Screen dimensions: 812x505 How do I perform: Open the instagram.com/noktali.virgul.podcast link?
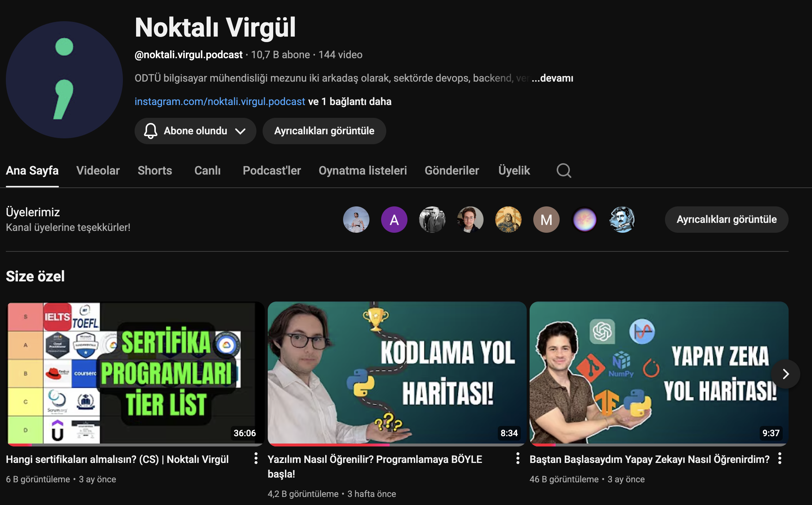coord(219,102)
